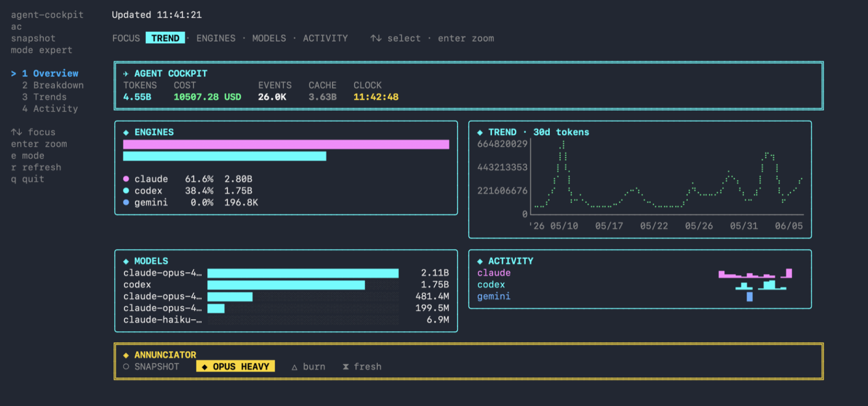Click the diamond icon beside TREND heading
The height and width of the screenshot is (406, 868).
coord(479,132)
